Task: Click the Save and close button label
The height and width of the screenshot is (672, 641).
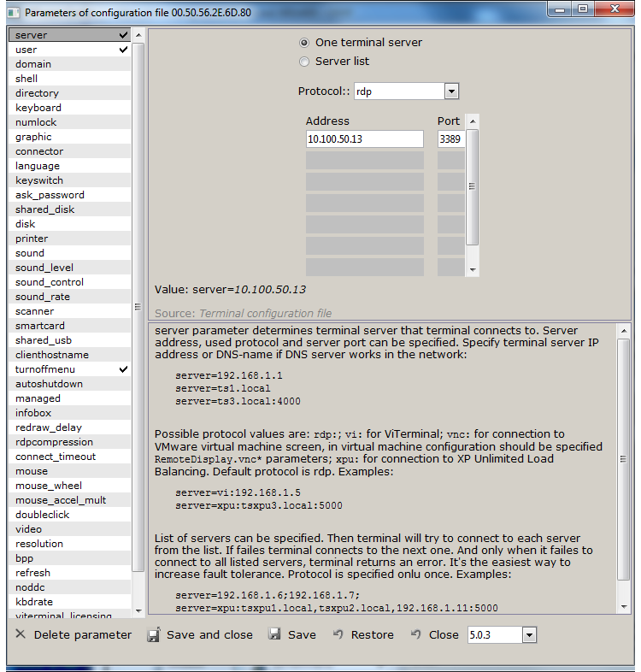Action: coord(209,634)
